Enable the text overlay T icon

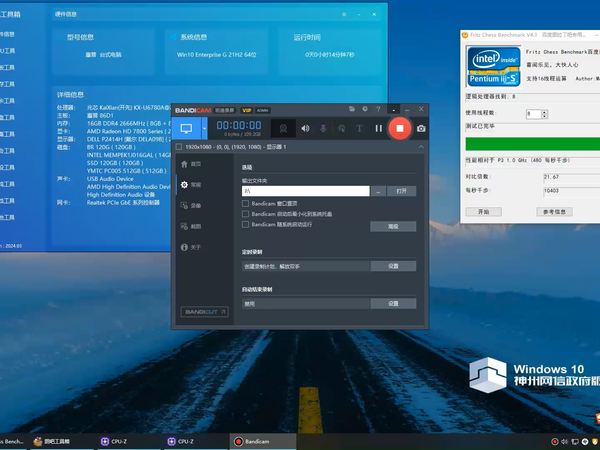[x=359, y=129]
